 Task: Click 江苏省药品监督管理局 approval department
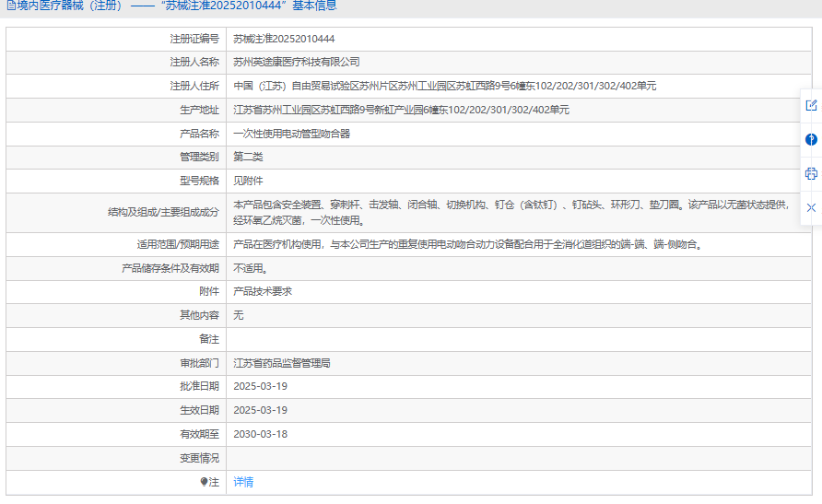[281, 363]
